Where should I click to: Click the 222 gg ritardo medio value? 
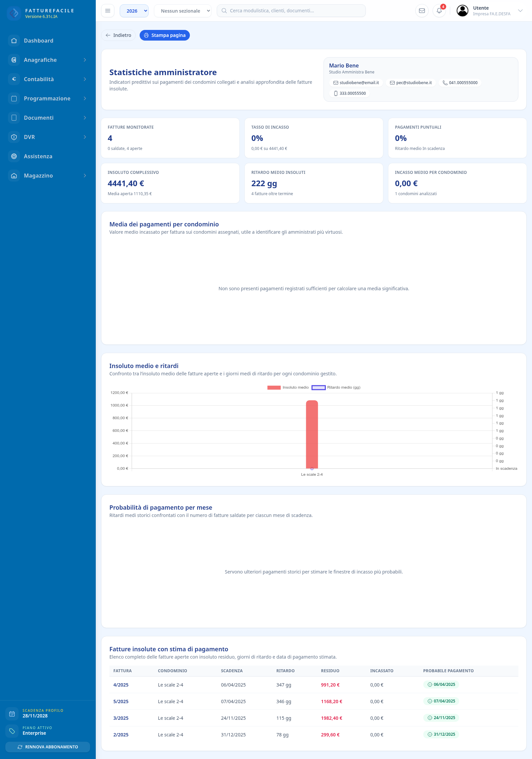pyautogui.click(x=264, y=184)
